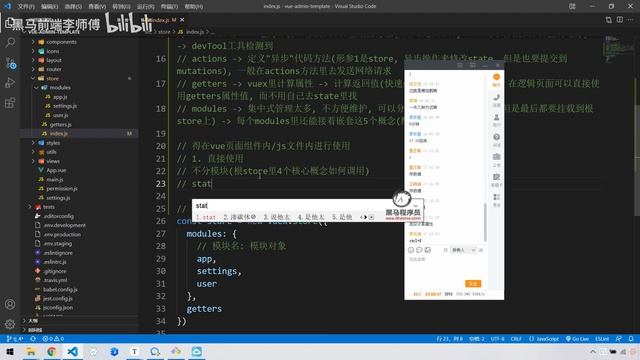This screenshot has height=360, width=640.
Task: Click the ESLint status bar item
Action: point(602,339)
